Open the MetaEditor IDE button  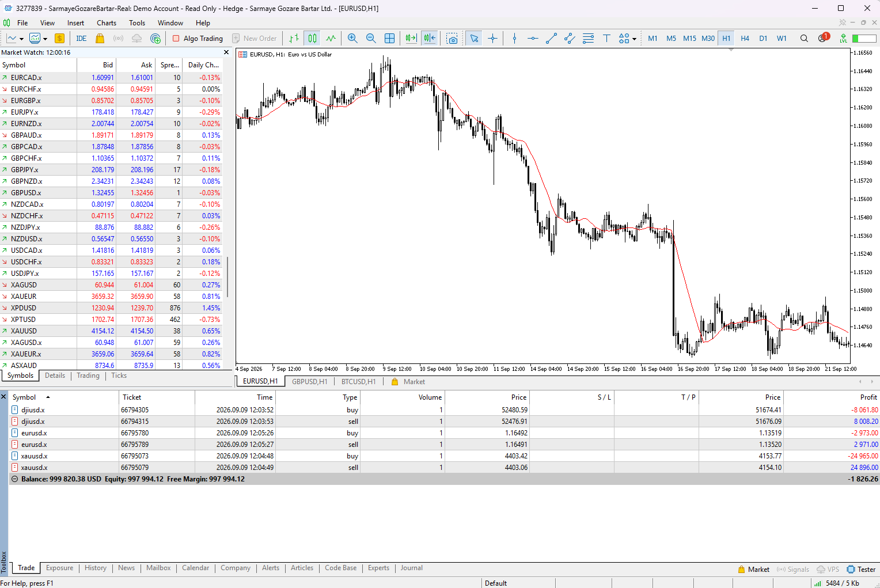point(81,39)
